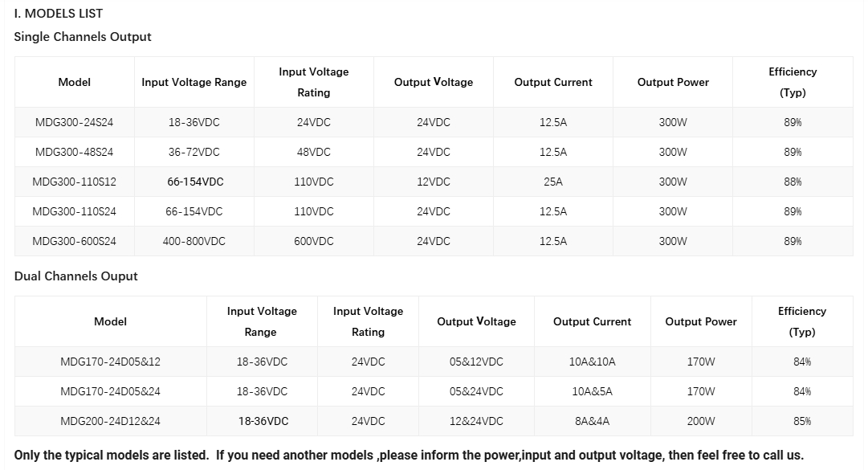Click the 85% efficiency cell
Screen dimensions: 868x470
(802, 421)
